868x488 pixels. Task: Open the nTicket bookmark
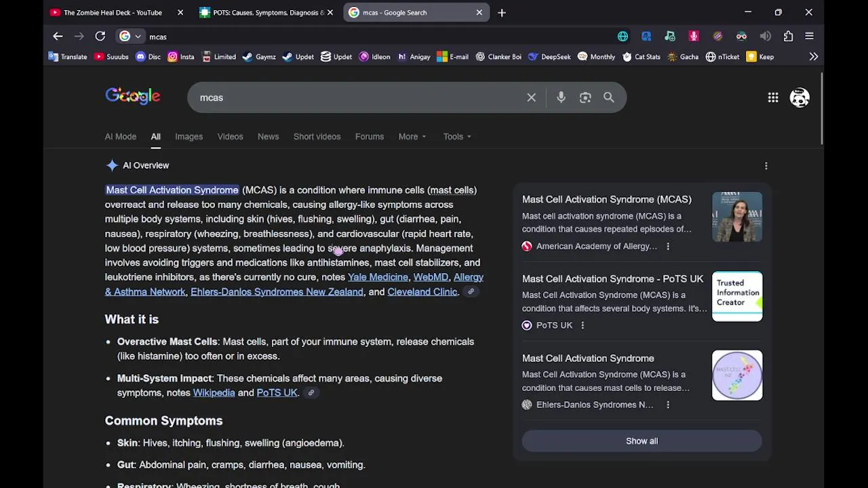[722, 57]
